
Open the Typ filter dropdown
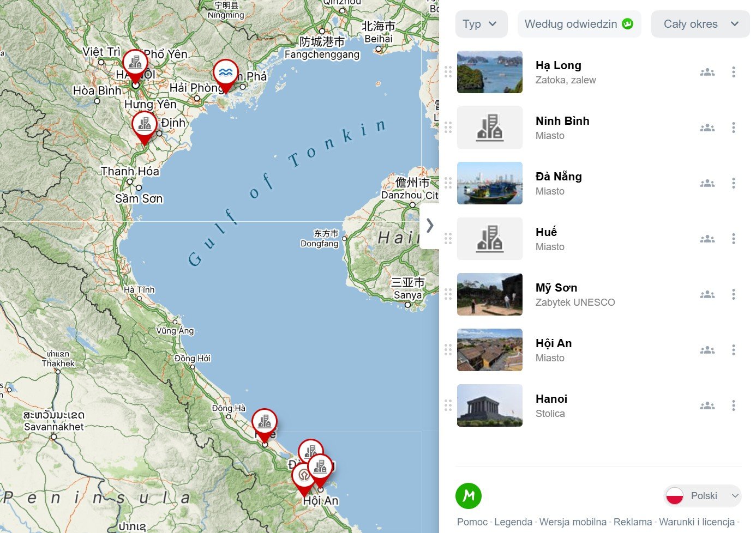tap(481, 24)
